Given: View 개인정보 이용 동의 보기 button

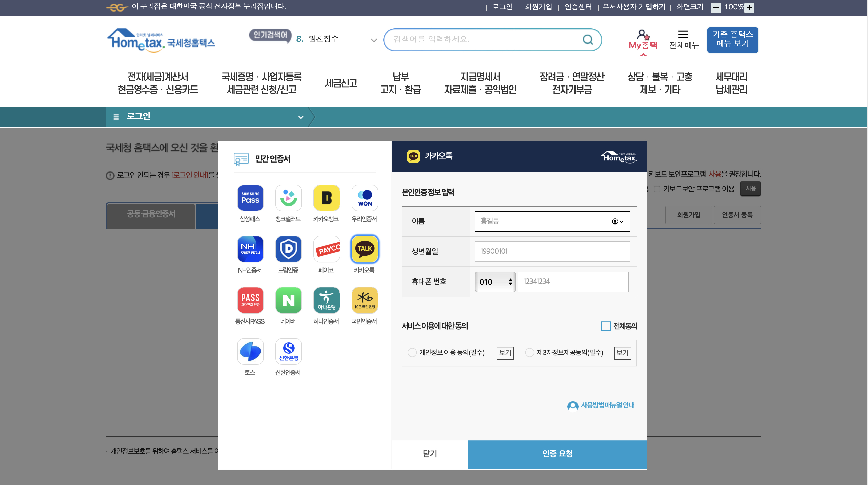Looking at the screenshot, I should click(505, 353).
